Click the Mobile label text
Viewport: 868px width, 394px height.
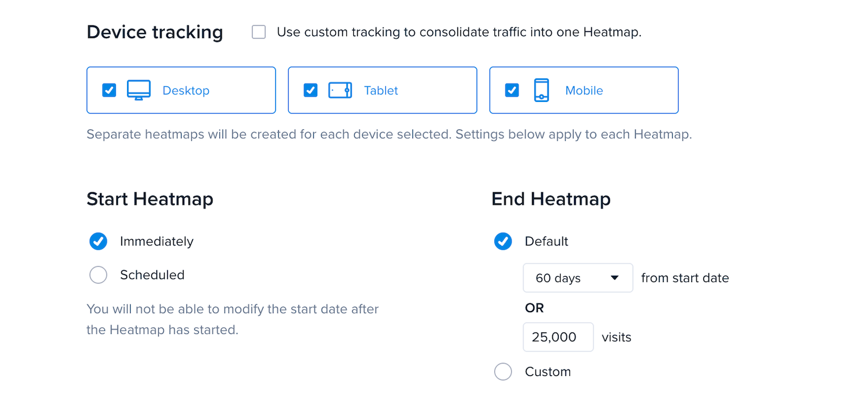pyautogui.click(x=584, y=91)
